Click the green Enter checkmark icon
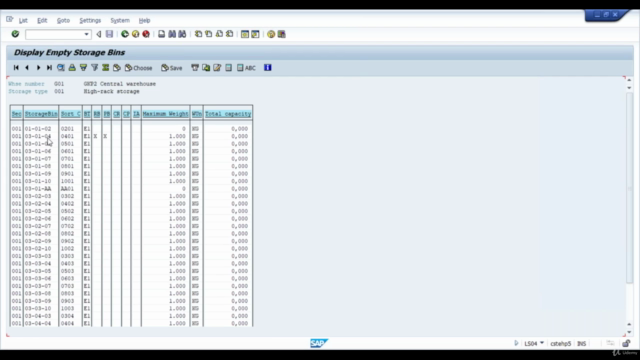 [15, 34]
